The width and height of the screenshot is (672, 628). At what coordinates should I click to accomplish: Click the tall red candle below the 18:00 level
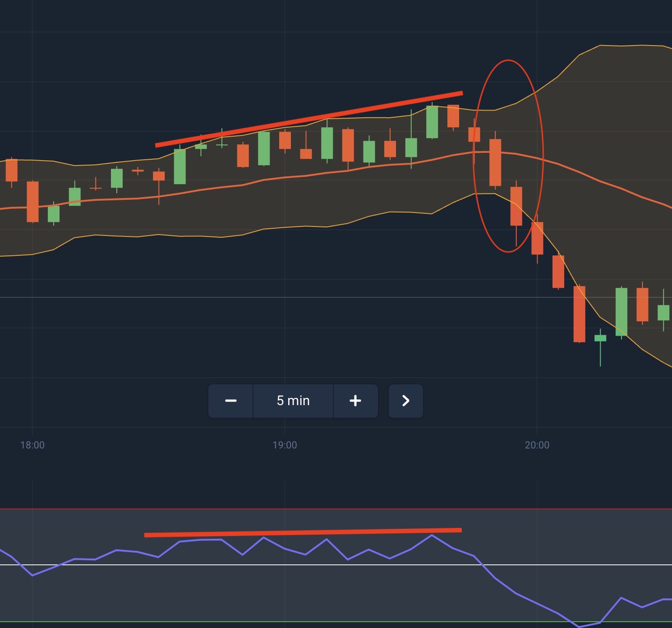(32, 202)
